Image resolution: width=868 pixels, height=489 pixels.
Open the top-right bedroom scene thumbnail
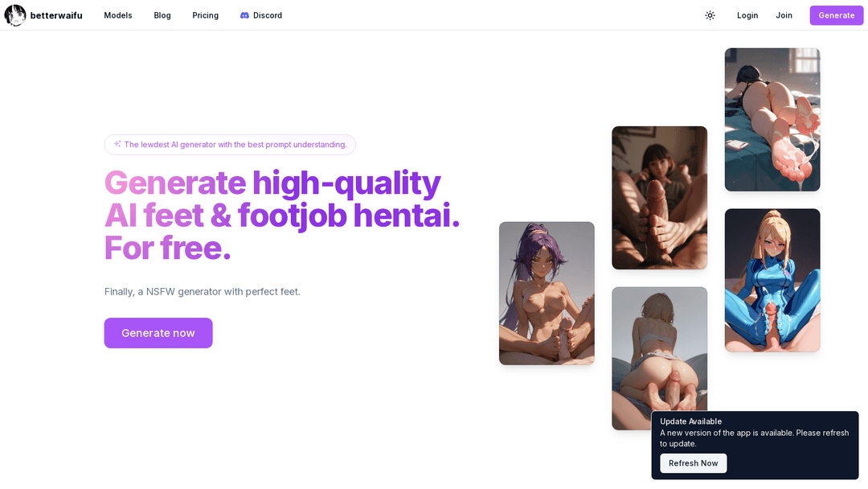(772, 120)
